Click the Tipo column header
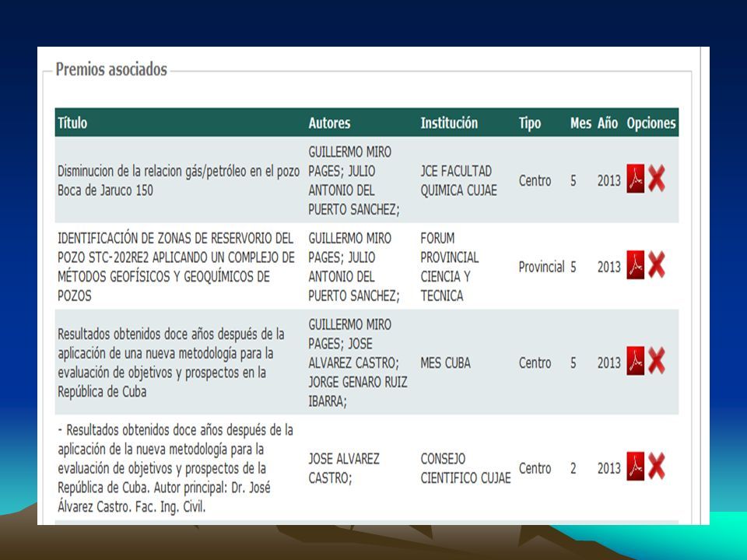 click(x=530, y=123)
